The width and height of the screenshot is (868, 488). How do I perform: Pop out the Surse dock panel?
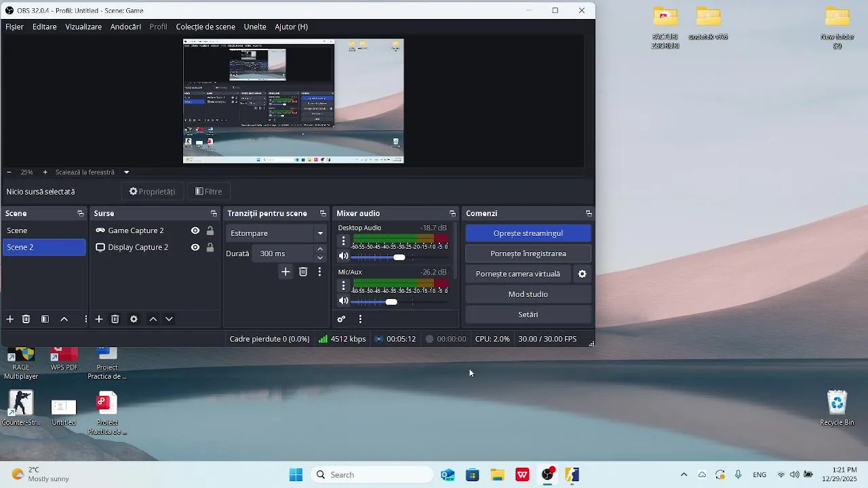(214, 213)
